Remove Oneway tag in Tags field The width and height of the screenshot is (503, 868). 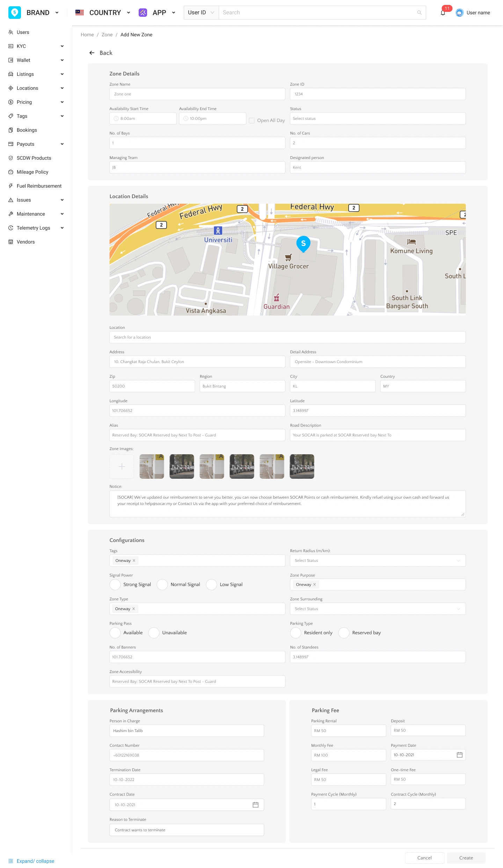(134, 560)
